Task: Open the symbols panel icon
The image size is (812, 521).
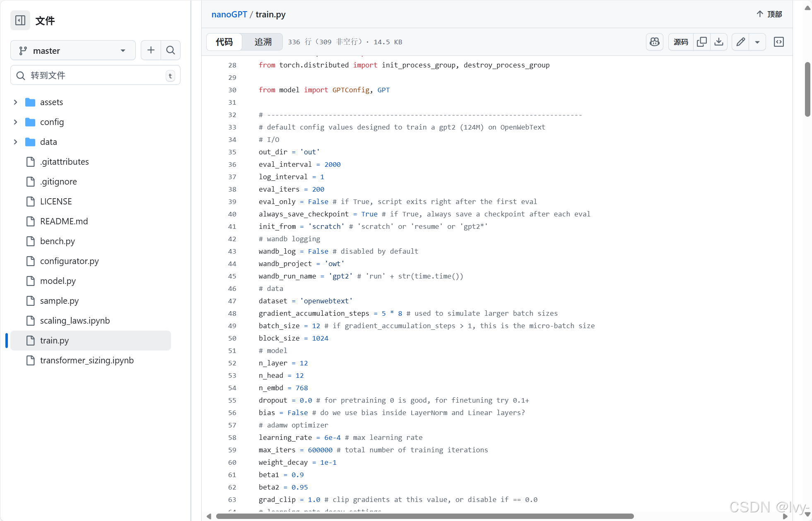Action: point(778,42)
